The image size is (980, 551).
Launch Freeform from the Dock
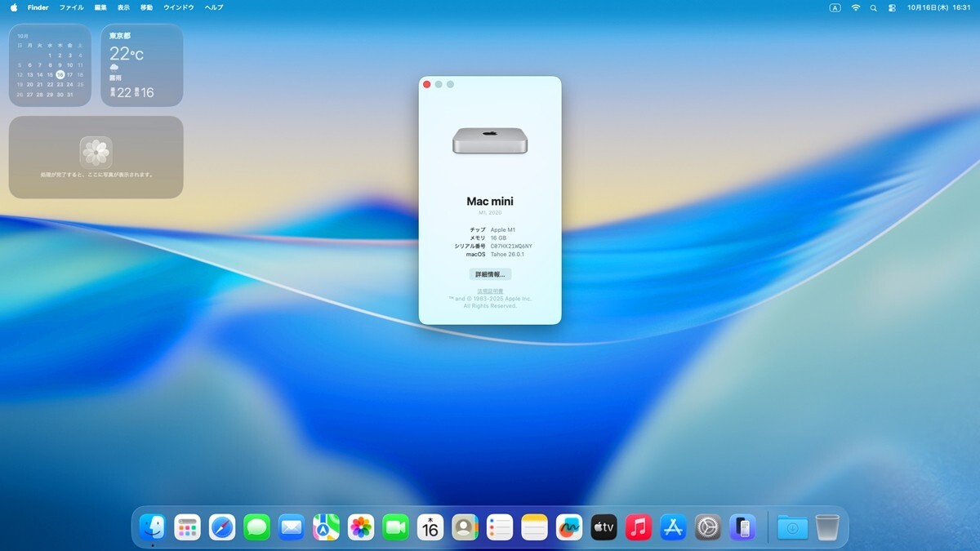pos(569,527)
